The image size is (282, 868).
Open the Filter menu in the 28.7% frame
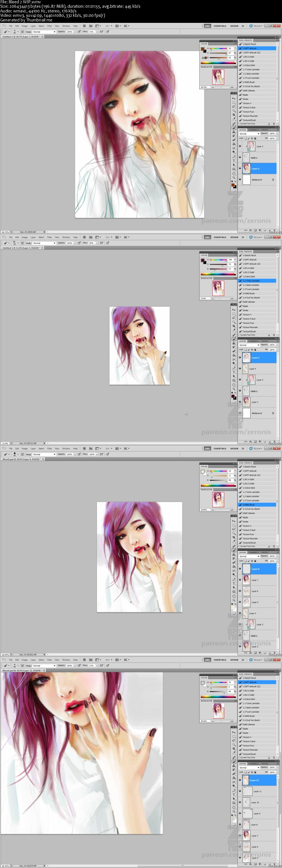[x=49, y=26]
